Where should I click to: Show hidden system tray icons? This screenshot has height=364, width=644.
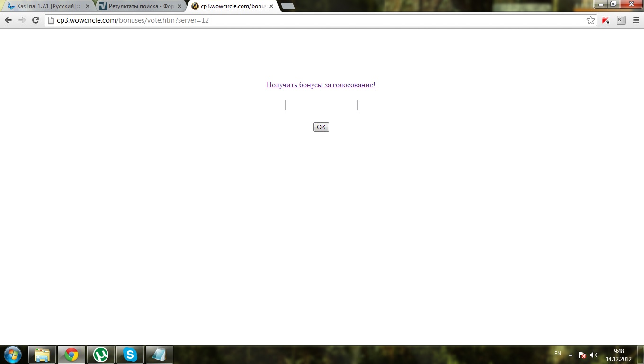[x=571, y=355]
